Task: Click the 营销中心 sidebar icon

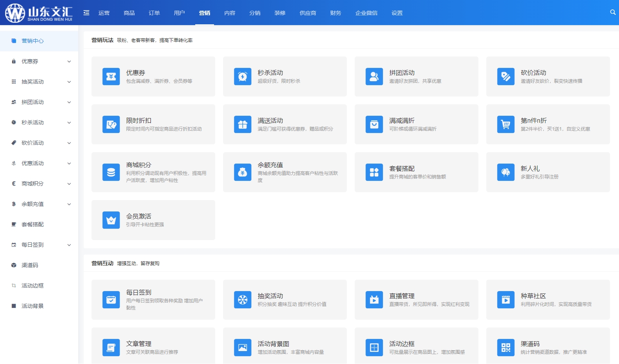Action: tap(14, 41)
